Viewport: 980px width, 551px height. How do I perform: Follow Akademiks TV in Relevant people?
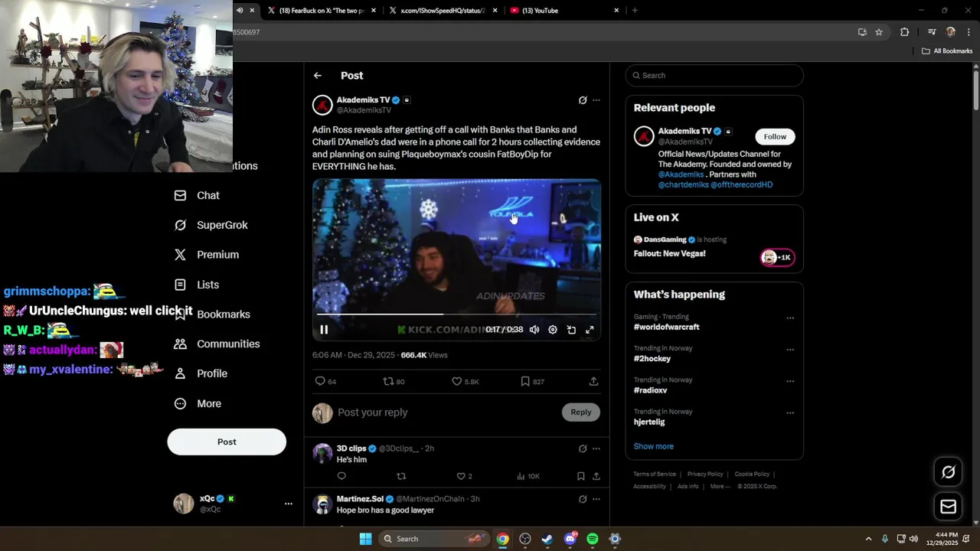click(775, 137)
